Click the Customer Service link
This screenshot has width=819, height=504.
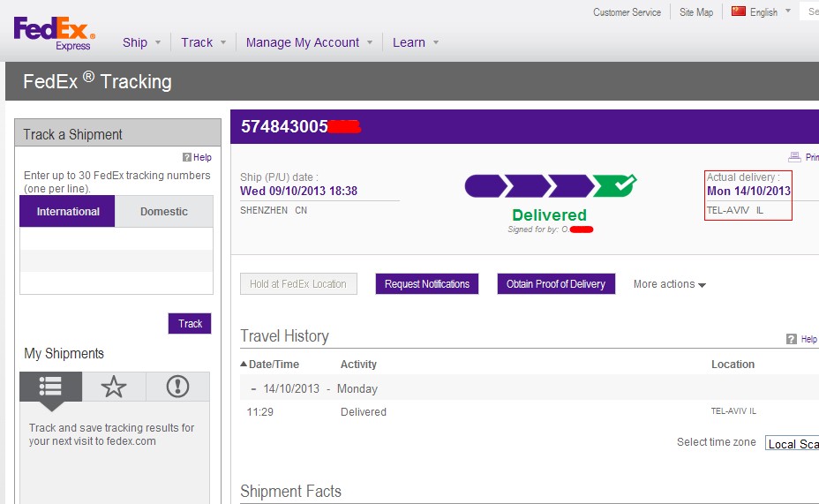[x=627, y=12]
